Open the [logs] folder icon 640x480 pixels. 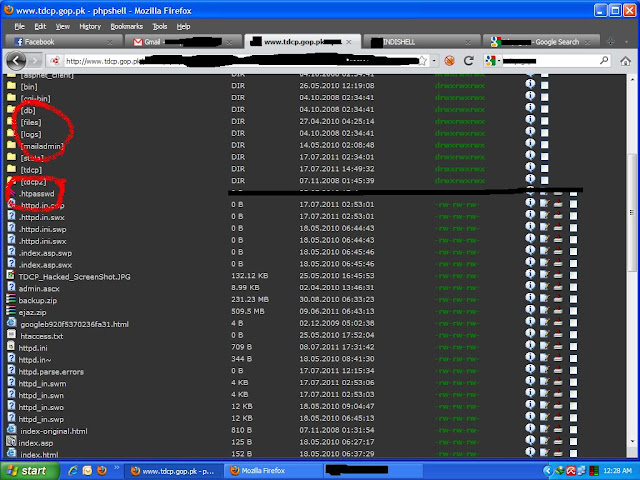pos(11,133)
